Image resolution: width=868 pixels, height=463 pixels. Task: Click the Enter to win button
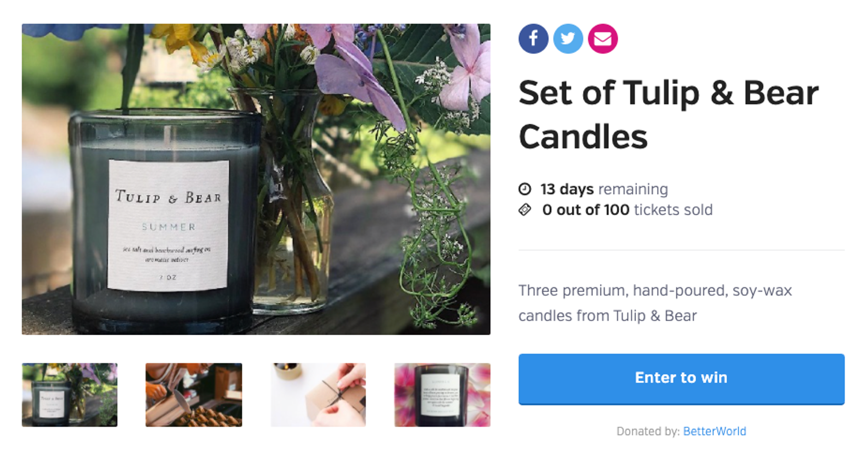click(681, 379)
